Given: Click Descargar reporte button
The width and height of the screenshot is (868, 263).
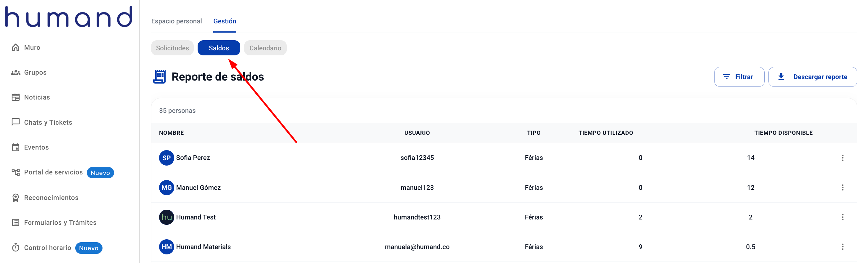Looking at the screenshot, I should pyautogui.click(x=812, y=77).
